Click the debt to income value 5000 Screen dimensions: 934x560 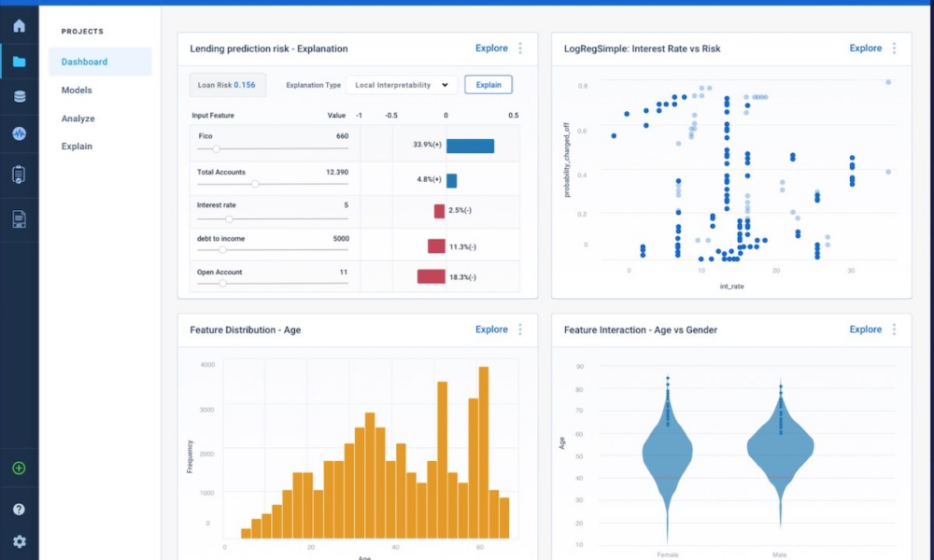[x=341, y=239]
